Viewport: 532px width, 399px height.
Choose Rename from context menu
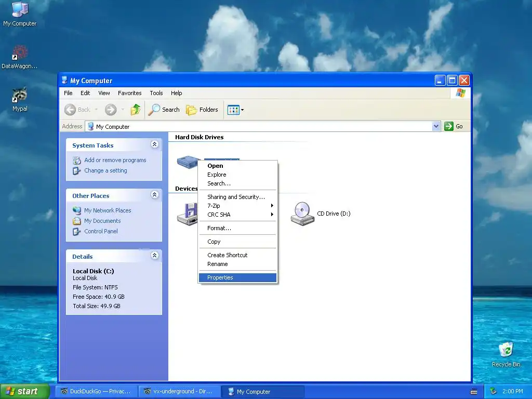pos(237,264)
